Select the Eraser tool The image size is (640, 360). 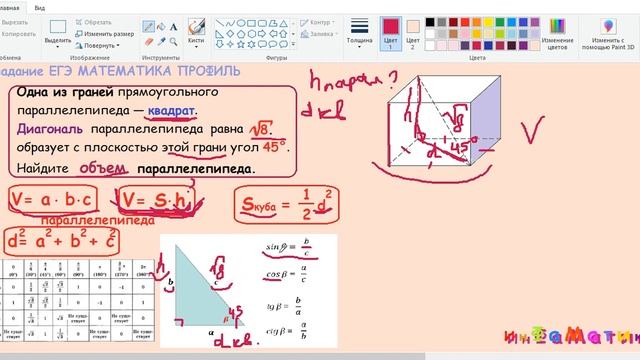(149, 42)
